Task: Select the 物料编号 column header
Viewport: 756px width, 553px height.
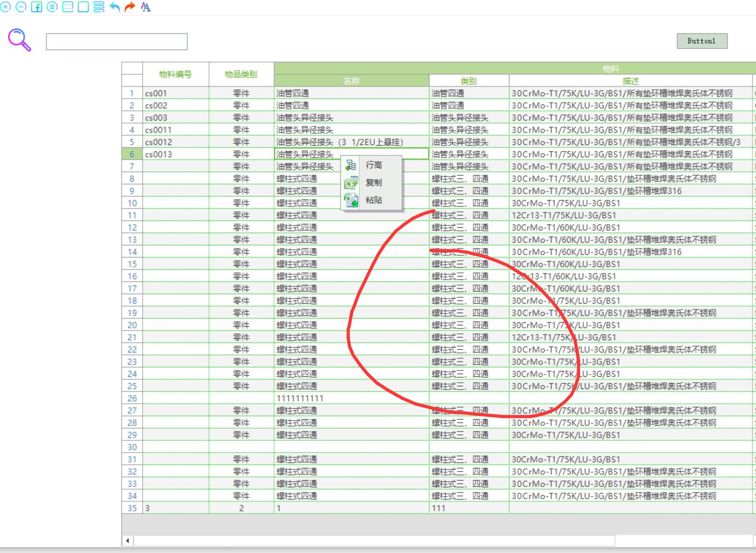Action: click(175, 75)
